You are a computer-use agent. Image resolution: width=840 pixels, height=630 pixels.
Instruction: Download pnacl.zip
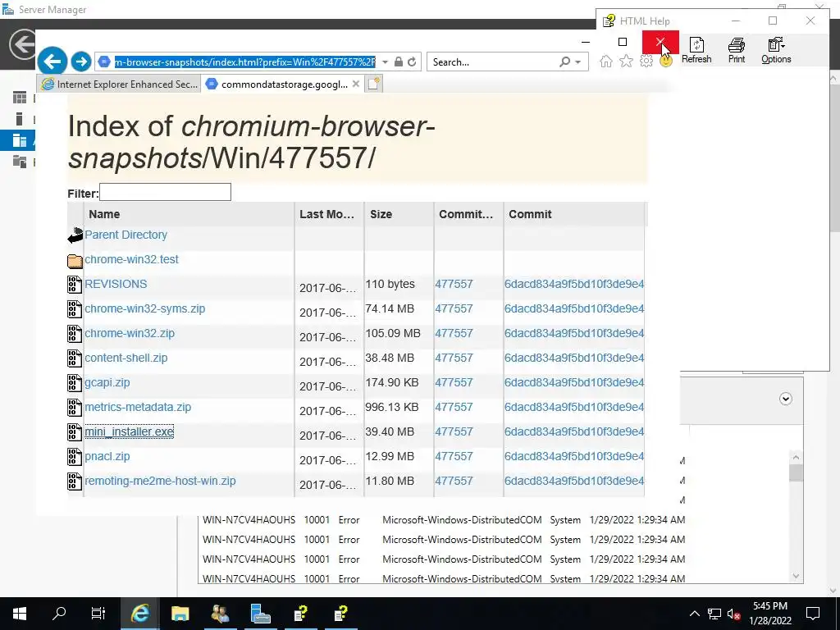[107, 456]
